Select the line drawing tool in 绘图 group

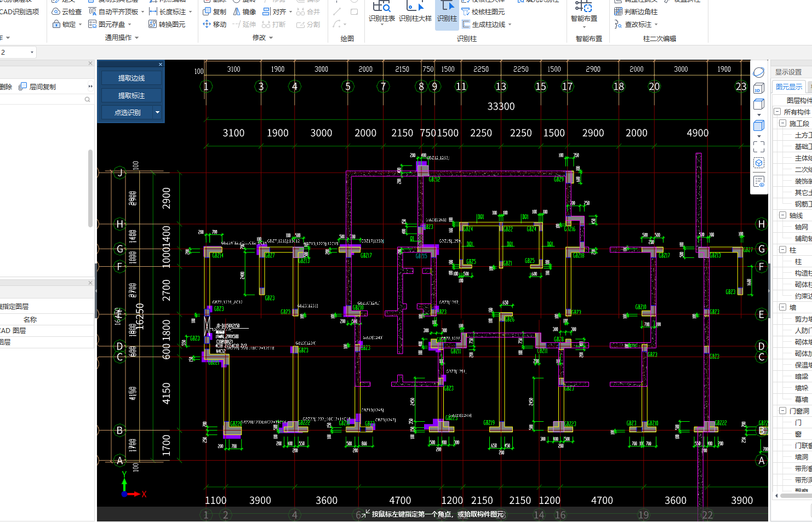336,12
